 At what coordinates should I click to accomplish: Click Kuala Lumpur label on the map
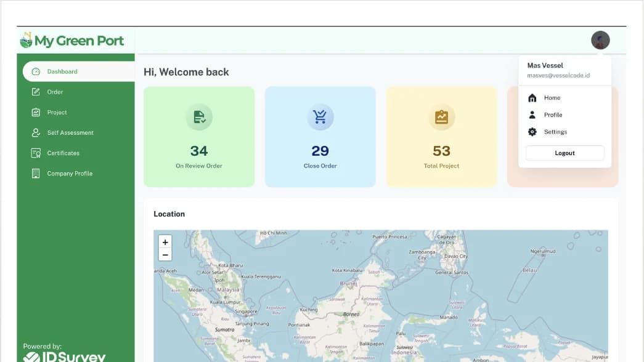[x=225, y=302]
